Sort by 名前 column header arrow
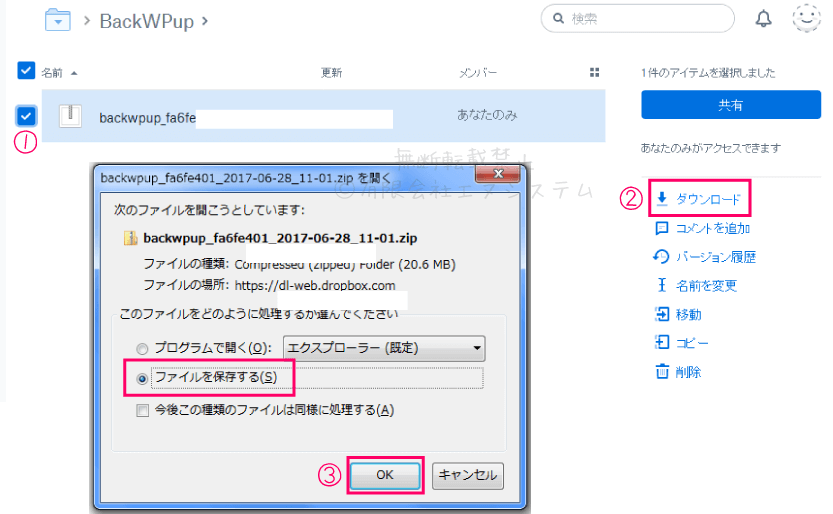 [74, 73]
